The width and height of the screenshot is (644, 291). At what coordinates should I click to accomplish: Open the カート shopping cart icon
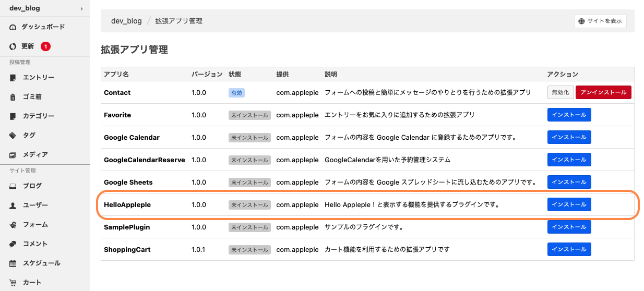(x=13, y=283)
